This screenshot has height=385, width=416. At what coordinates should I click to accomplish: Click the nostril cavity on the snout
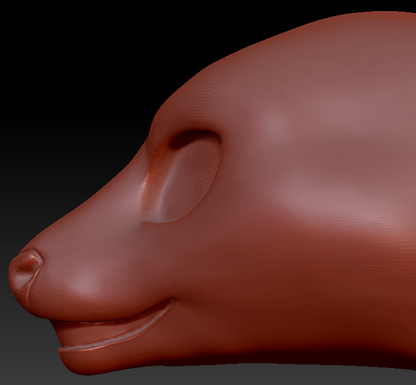click(29, 262)
